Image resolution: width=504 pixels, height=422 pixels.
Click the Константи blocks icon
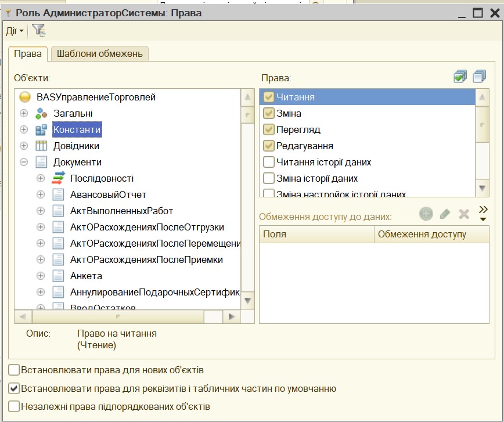[x=41, y=129]
